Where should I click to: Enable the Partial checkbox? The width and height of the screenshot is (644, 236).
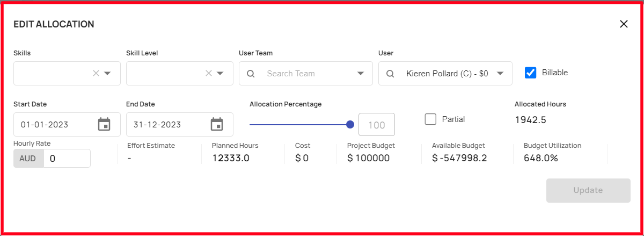(x=430, y=119)
